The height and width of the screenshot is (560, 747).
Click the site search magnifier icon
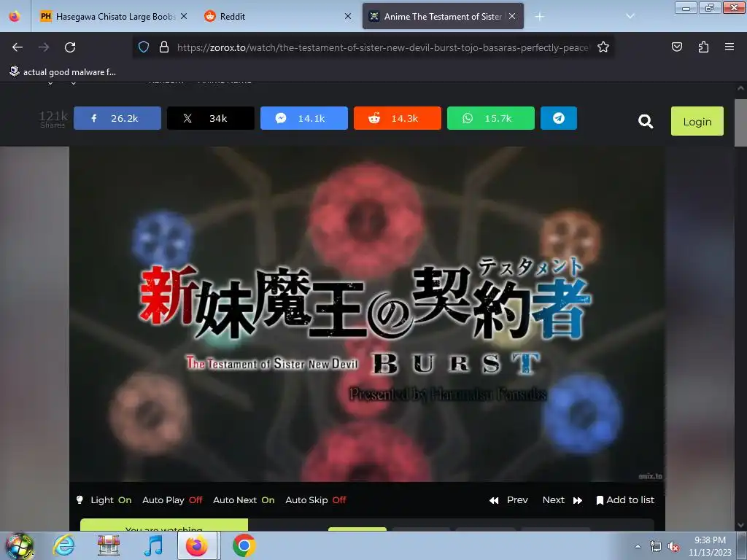[646, 122]
